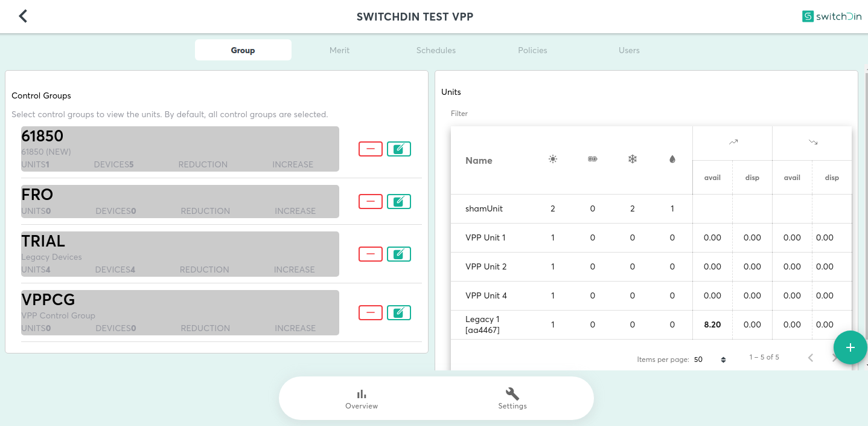Click the SwitchDin logo
This screenshot has width=868, height=426.
tap(832, 16)
